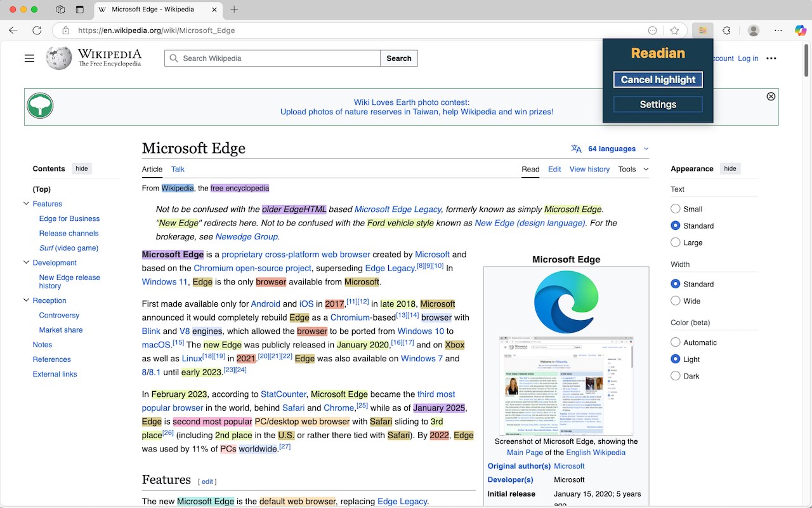Hide the Contents sidebar
Viewport: 812px width, 508px height.
82,169
